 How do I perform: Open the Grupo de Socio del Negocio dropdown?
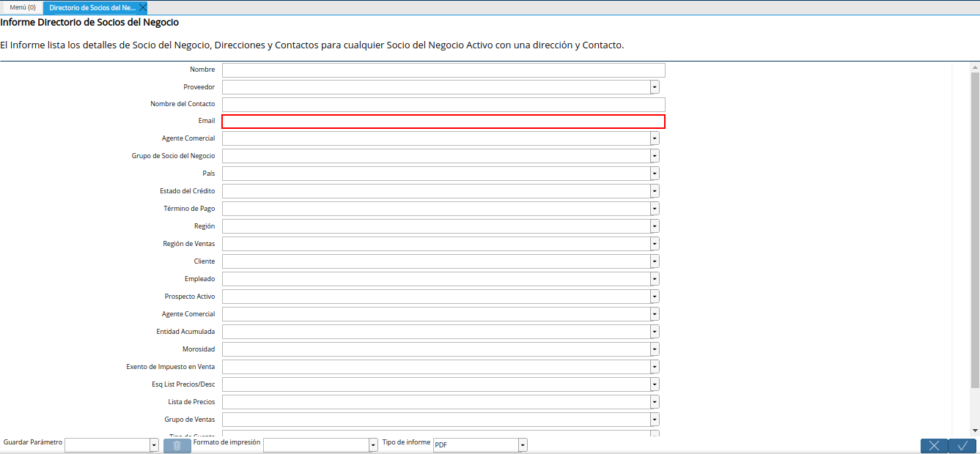pyautogui.click(x=655, y=156)
